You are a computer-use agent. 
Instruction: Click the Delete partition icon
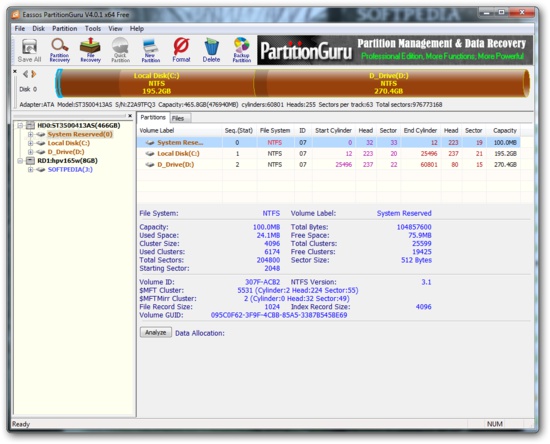click(x=211, y=50)
